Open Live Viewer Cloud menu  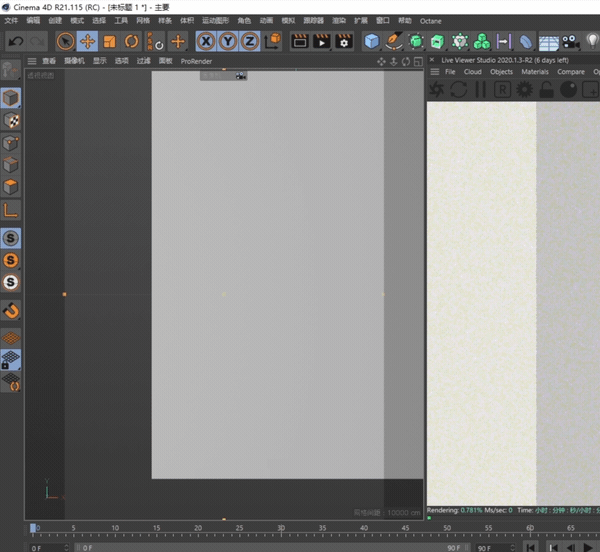[473, 72]
